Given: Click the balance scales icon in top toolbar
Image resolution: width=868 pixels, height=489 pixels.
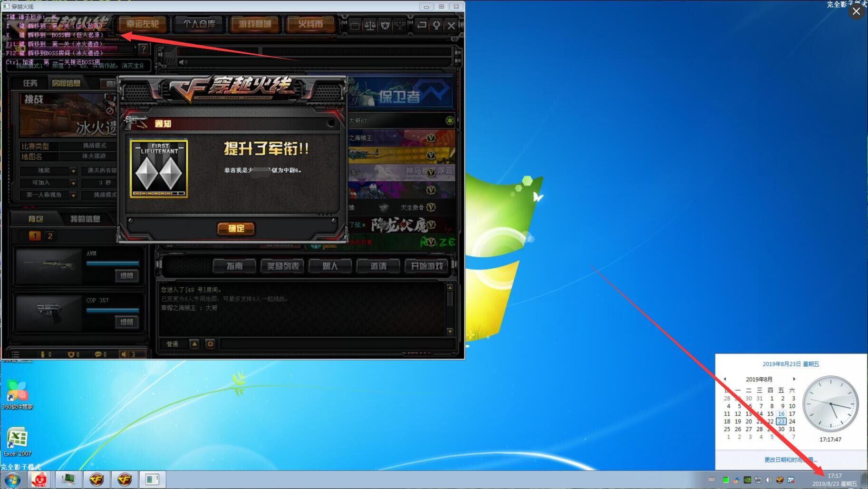Looking at the screenshot, I should pyautogui.click(x=370, y=25).
